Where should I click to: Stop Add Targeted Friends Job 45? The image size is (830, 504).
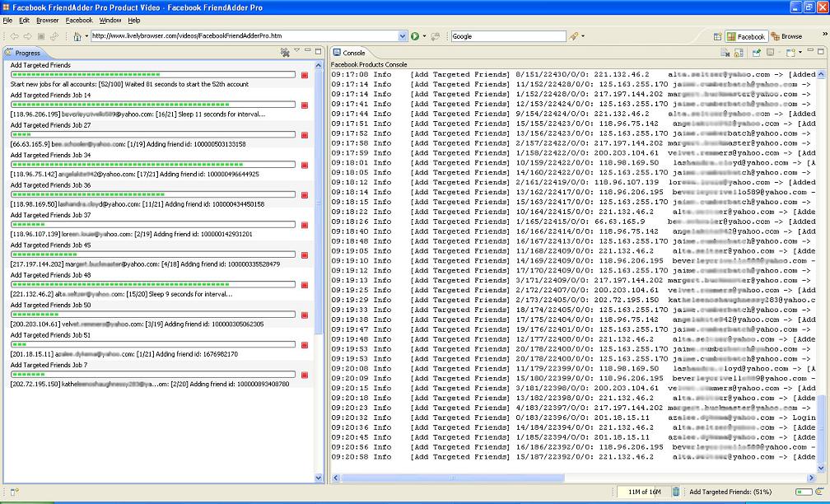pyautogui.click(x=305, y=255)
